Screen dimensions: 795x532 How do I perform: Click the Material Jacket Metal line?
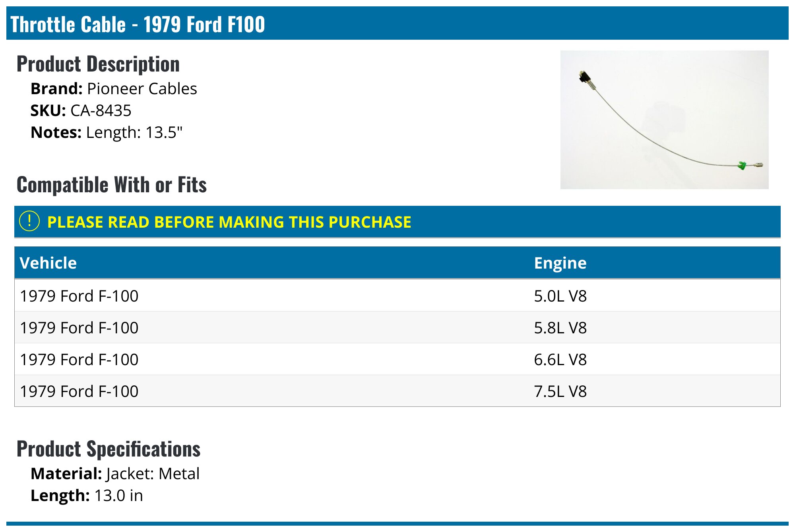click(115, 474)
